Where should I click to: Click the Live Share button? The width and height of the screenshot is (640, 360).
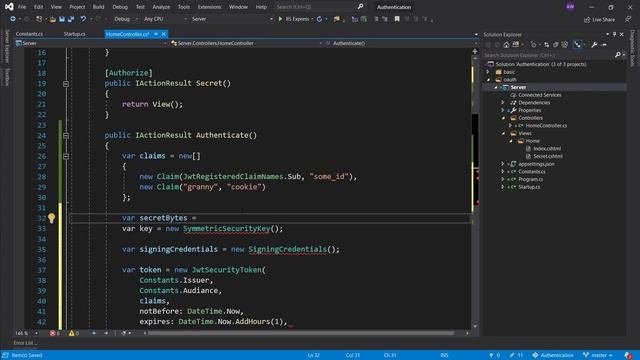click(x=599, y=20)
